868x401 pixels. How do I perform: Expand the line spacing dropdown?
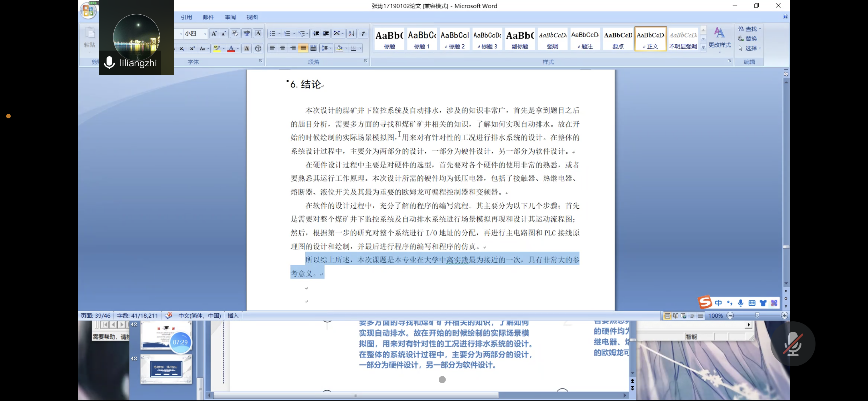coord(330,48)
